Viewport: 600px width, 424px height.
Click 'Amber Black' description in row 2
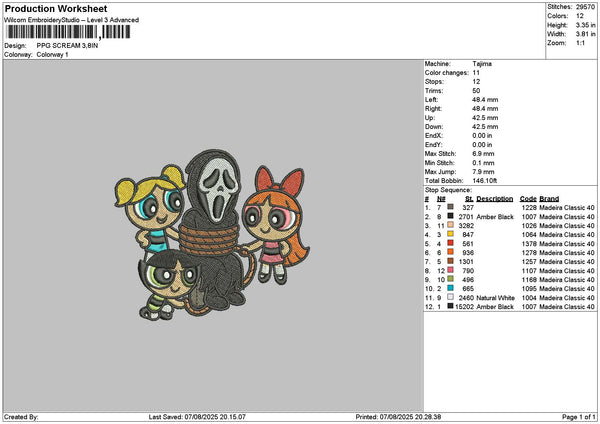click(x=495, y=217)
